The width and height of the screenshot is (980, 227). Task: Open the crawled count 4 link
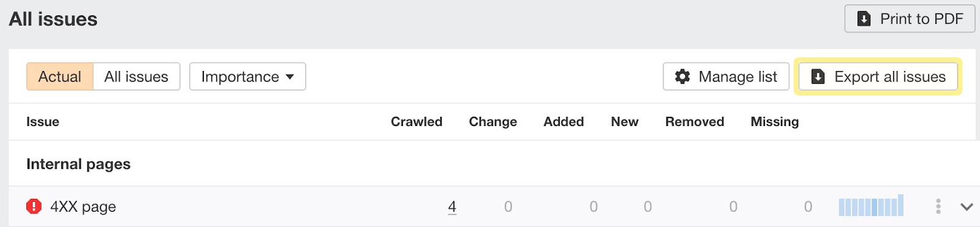(x=452, y=207)
